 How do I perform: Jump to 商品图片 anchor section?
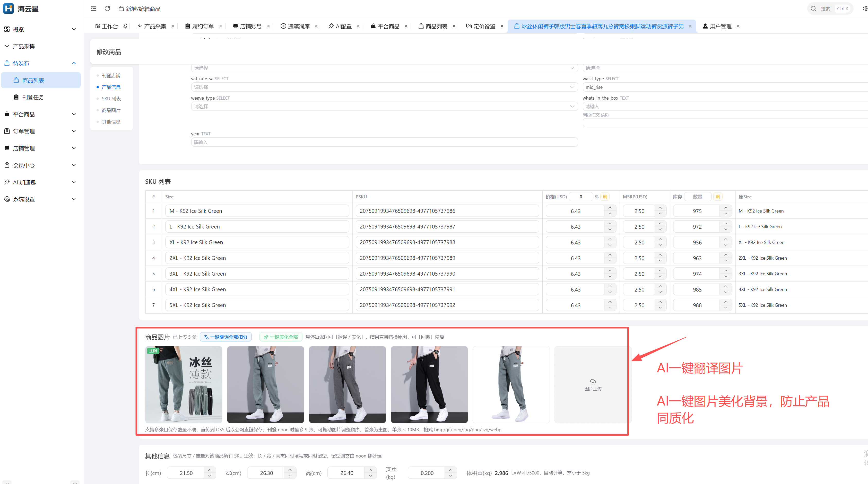tap(111, 110)
